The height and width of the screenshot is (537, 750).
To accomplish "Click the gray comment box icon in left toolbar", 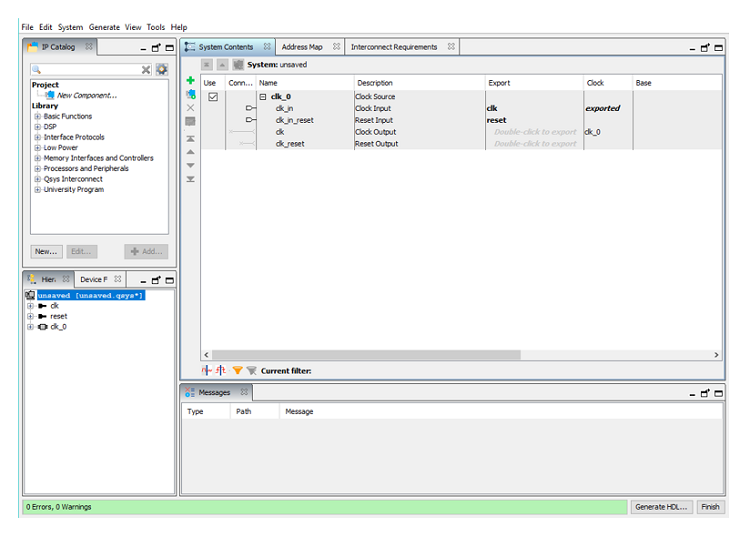I will (x=190, y=121).
